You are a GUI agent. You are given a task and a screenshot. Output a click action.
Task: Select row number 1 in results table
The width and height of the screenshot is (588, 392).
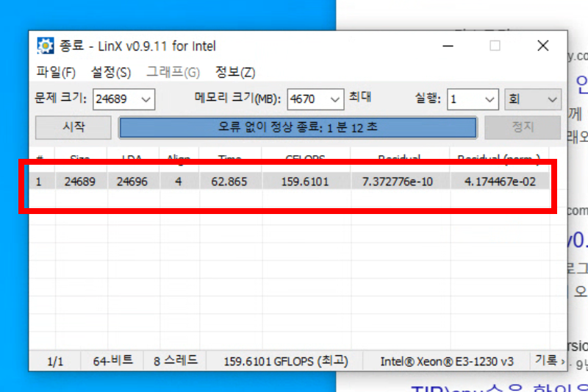point(39,182)
